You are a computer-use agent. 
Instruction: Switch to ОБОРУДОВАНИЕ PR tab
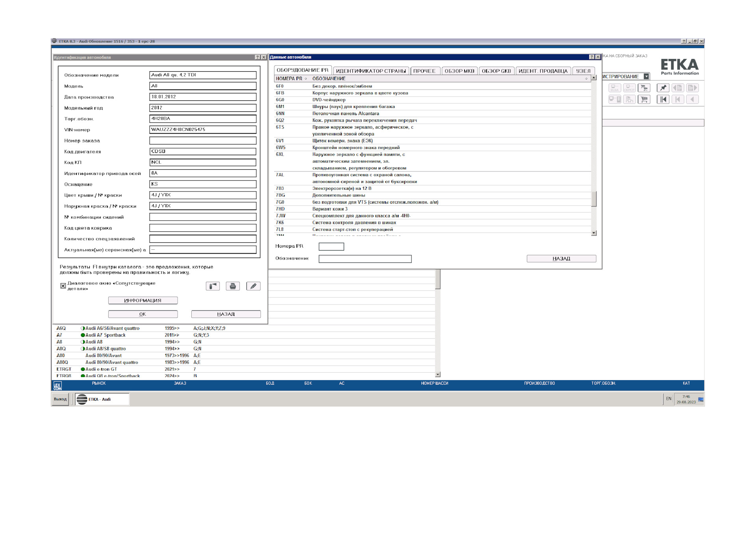click(x=302, y=70)
